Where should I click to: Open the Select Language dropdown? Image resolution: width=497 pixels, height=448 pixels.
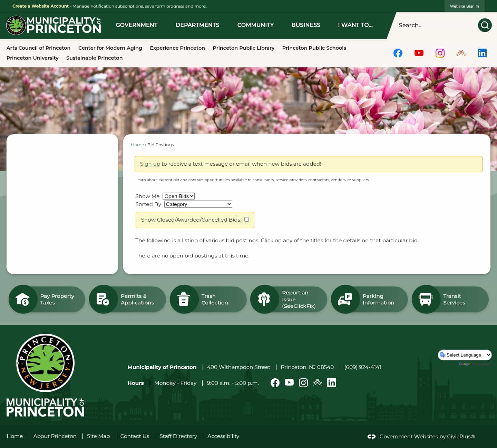pyautogui.click(x=465, y=355)
